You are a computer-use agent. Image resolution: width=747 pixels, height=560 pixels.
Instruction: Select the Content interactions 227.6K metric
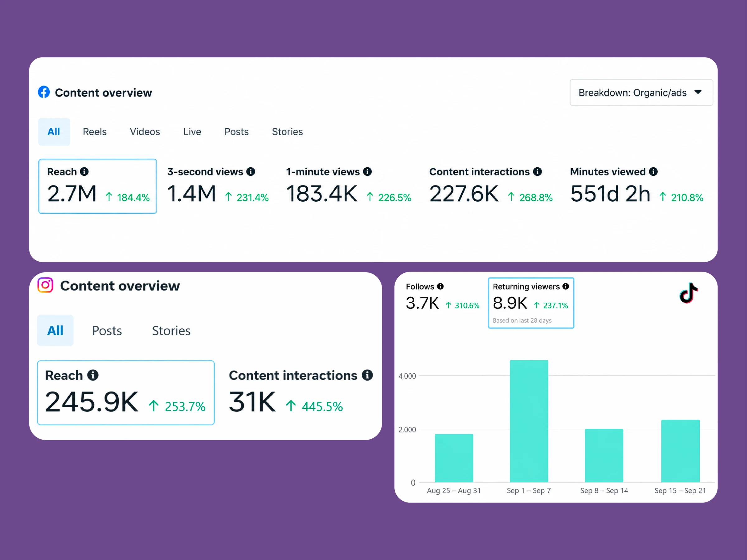[x=491, y=186]
